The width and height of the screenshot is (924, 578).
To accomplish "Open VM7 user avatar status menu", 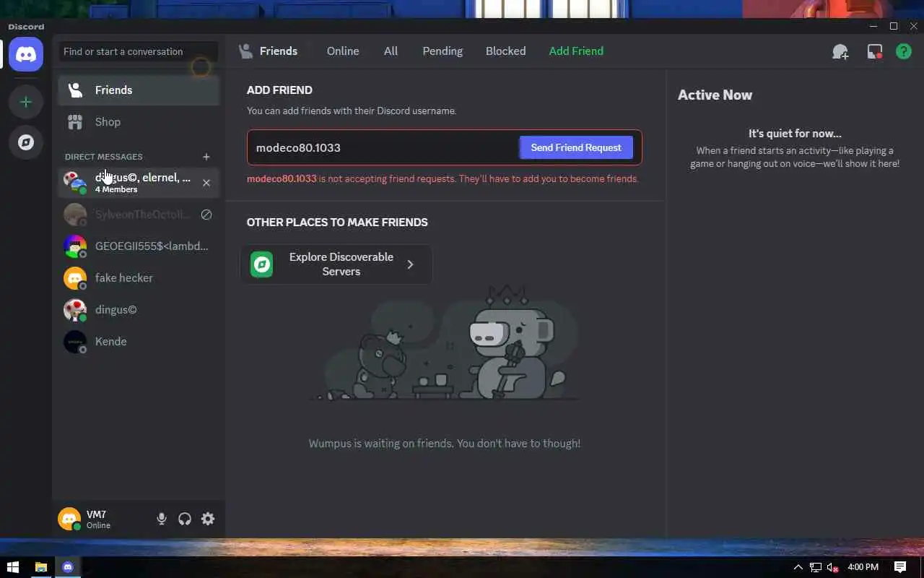I will [x=69, y=519].
